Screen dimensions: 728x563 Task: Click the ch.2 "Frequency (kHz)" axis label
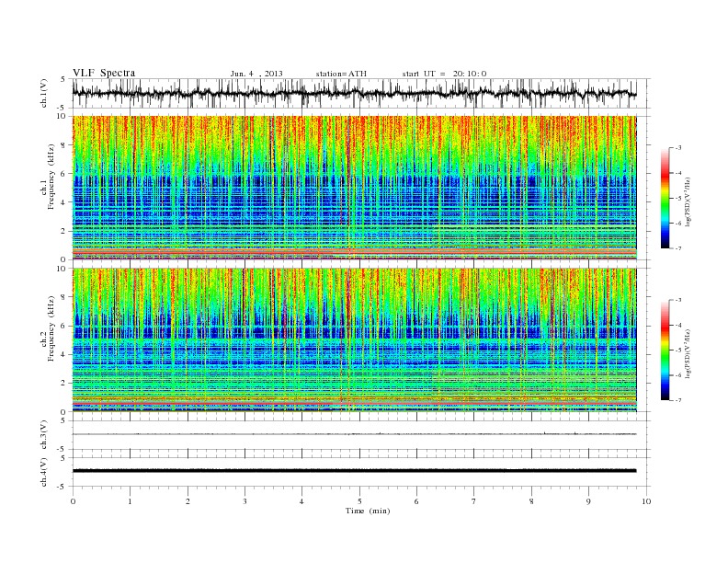(x=51, y=328)
